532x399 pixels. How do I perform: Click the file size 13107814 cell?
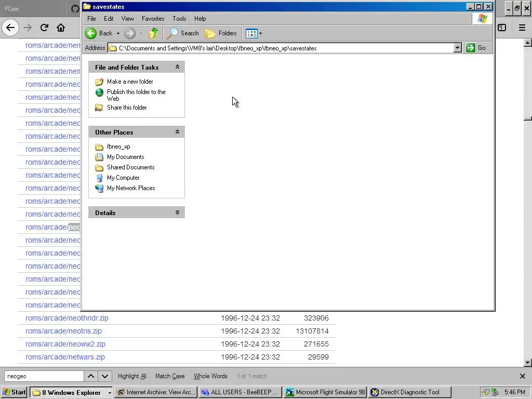312,331
